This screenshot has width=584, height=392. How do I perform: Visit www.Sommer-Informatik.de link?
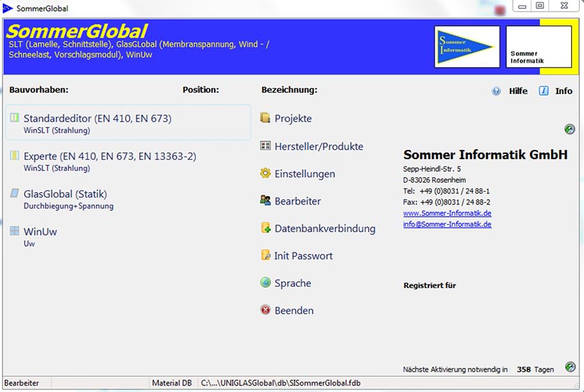point(447,213)
